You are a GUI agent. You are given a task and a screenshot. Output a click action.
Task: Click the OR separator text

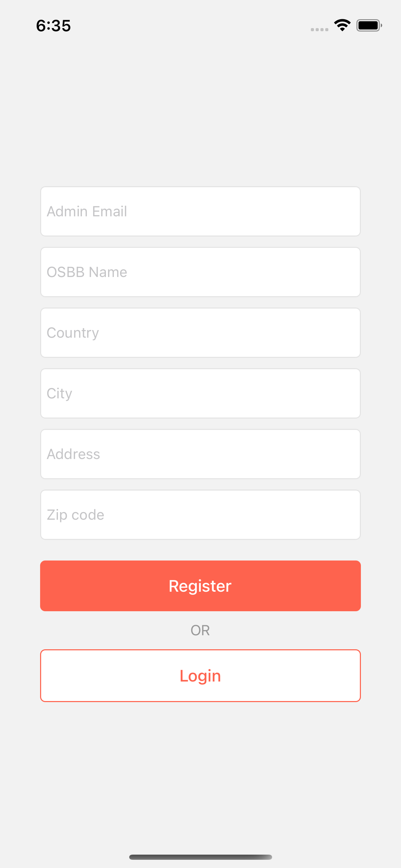click(x=200, y=630)
